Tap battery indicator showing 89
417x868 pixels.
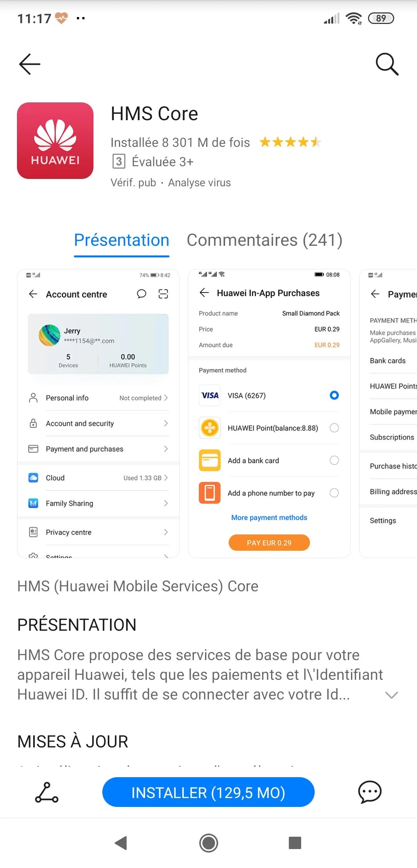coord(381,18)
